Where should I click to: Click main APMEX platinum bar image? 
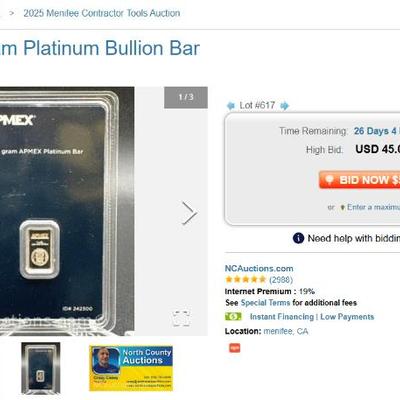click(x=67, y=211)
